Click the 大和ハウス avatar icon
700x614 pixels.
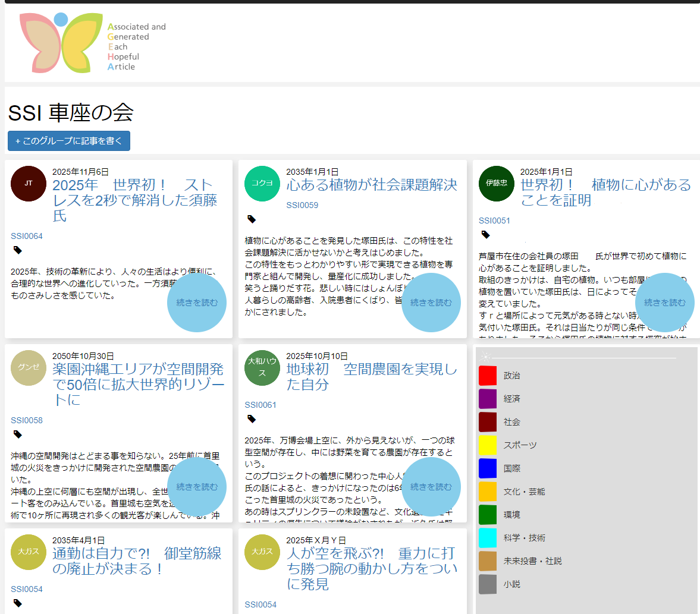point(262,368)
